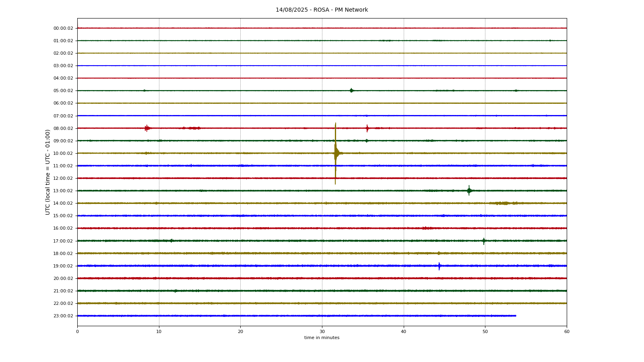Click the 05:00:02 row label
This screenshot has width=644, height=362.
click(x=63, y=90)
